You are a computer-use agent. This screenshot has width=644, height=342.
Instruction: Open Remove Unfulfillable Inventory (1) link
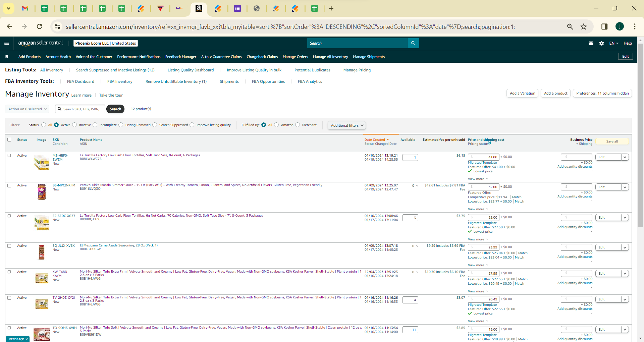(x=176, y=81)
